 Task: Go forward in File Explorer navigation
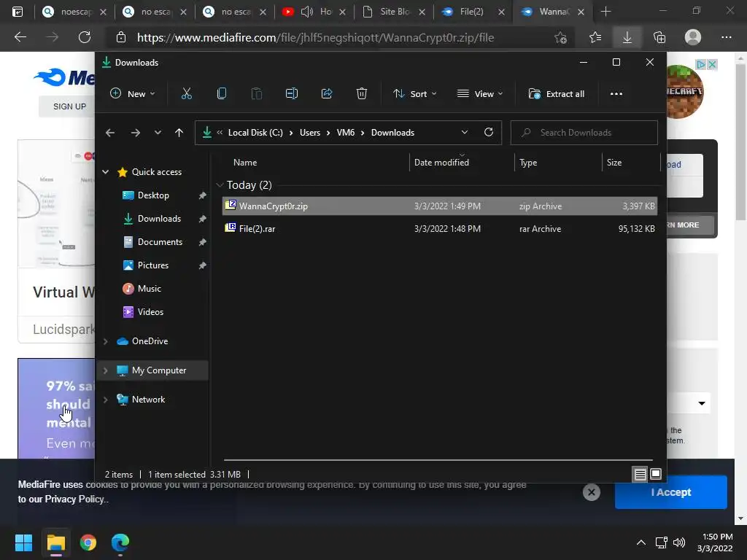135,133
